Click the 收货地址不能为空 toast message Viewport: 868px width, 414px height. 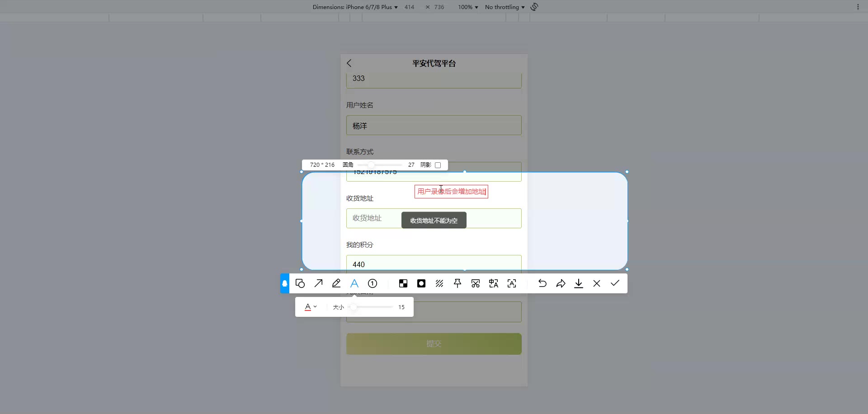[x=434, y=221]
